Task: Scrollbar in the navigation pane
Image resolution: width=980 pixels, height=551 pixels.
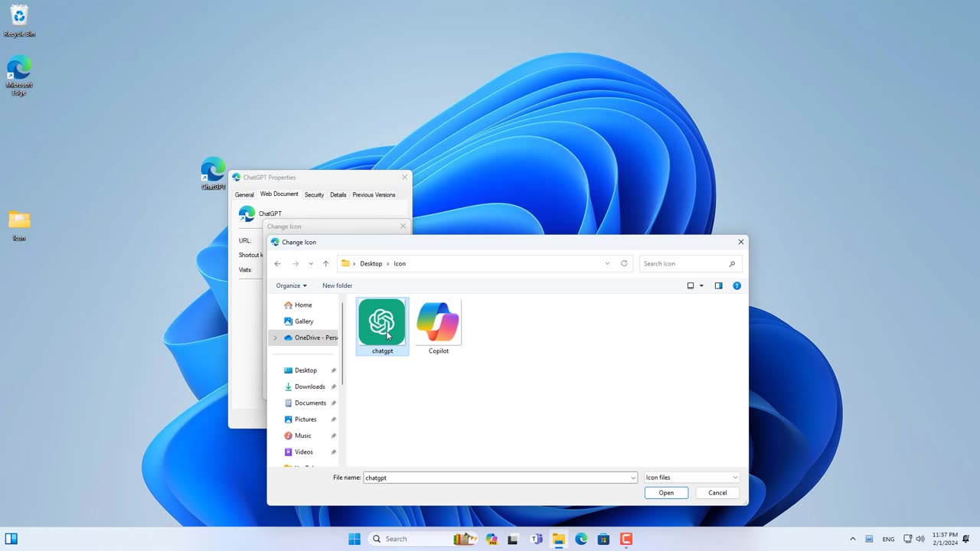Action: [x=342, y=344]
